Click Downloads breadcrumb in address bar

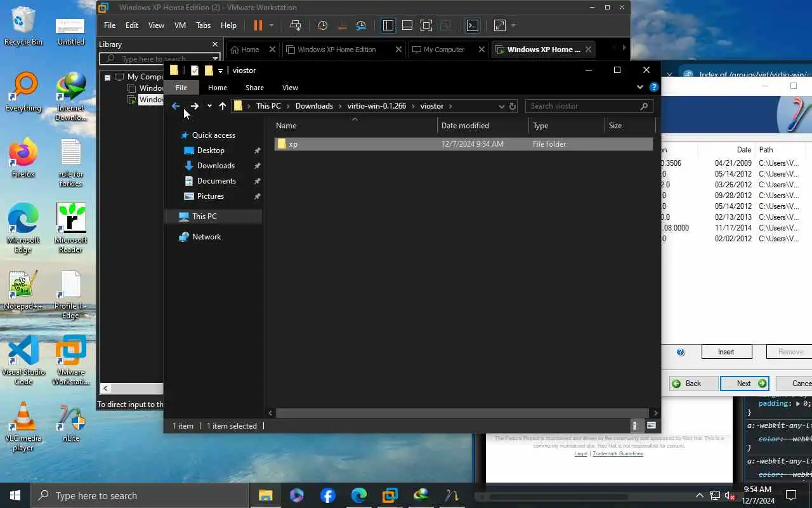click(x=314, y=106)
